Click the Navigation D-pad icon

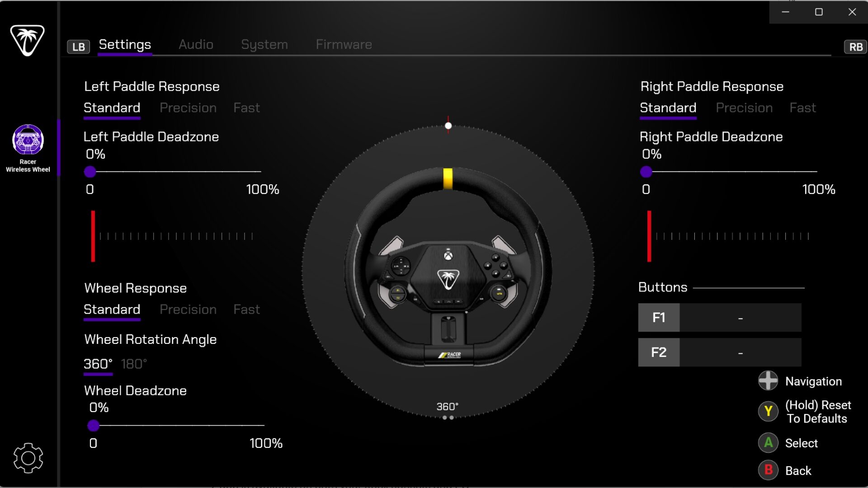[768, 380]
